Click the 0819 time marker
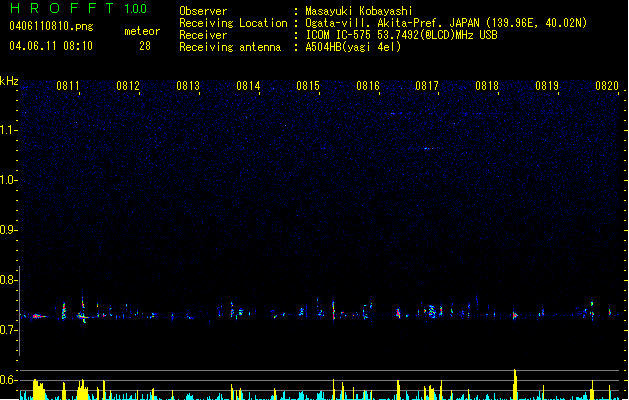Image resolution: width=629 pixels, height=400 pixels. (x=547, y=86)
